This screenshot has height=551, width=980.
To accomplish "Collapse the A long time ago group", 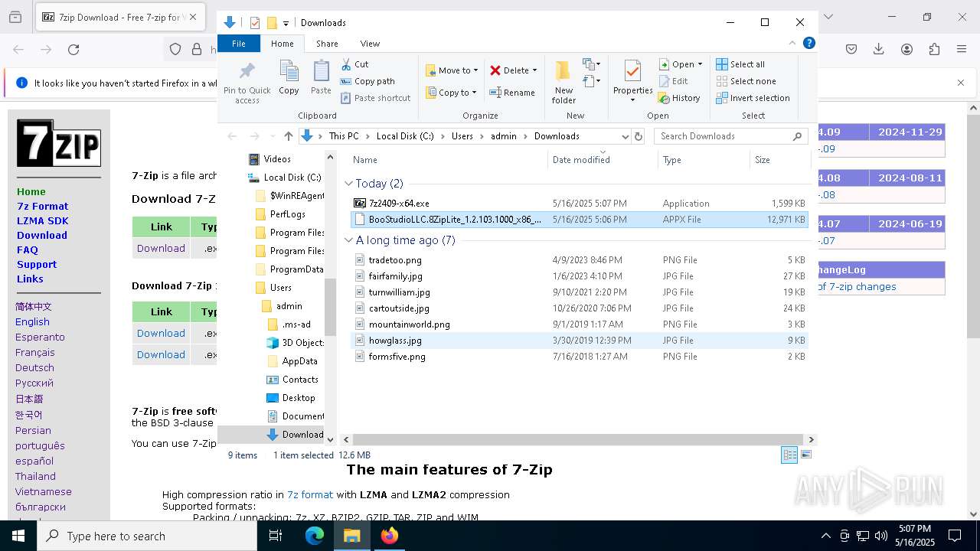I will [348, 240].
